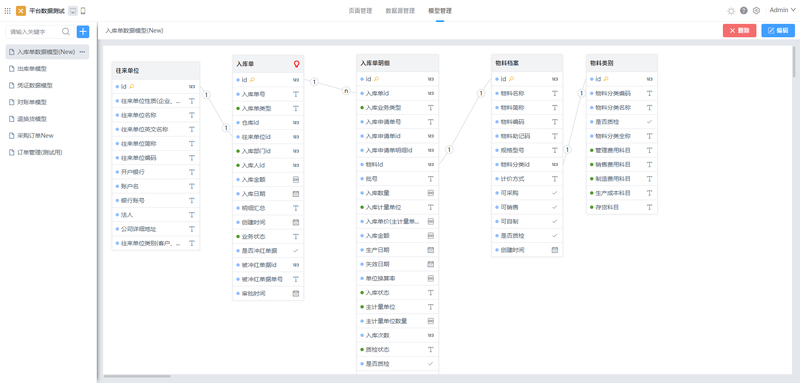Click the text type icon for 入库单号

296,94
